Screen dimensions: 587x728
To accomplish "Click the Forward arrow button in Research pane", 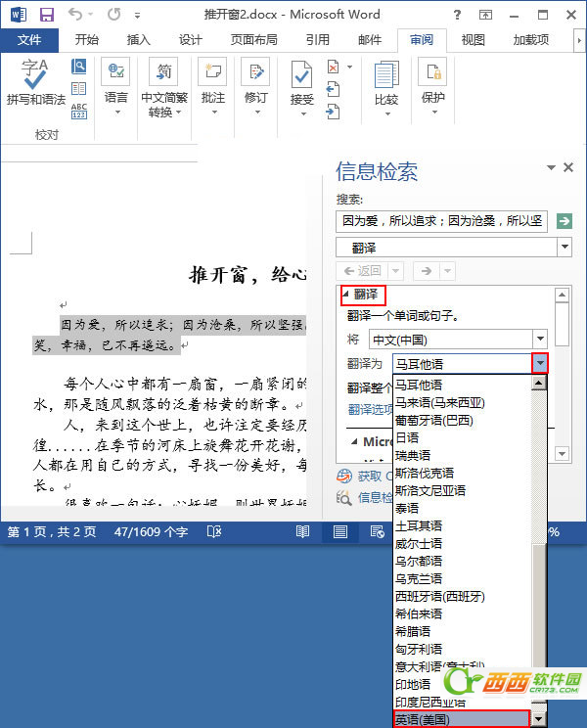I will coord(427,271).
